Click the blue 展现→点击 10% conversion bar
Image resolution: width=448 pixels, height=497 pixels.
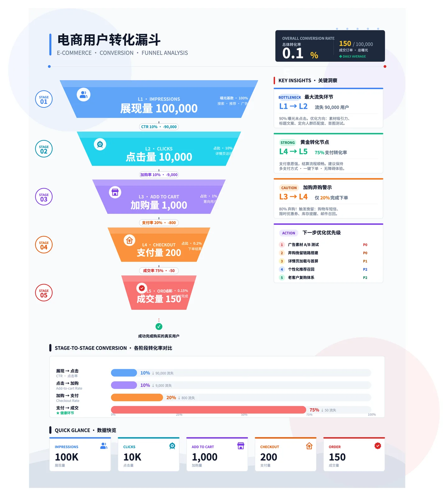[124, 373]
